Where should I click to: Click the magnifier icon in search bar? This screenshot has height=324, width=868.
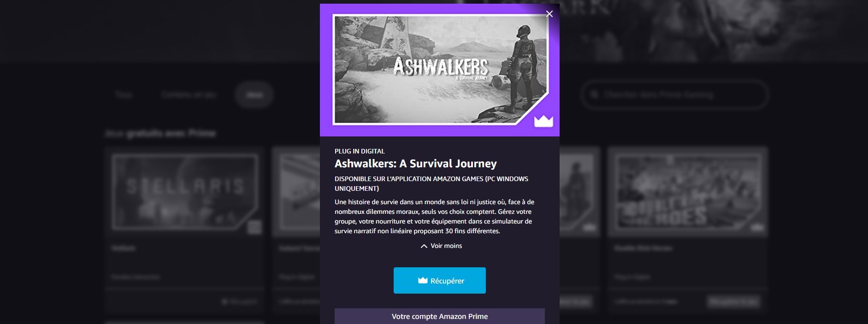[x=595, y=94]
